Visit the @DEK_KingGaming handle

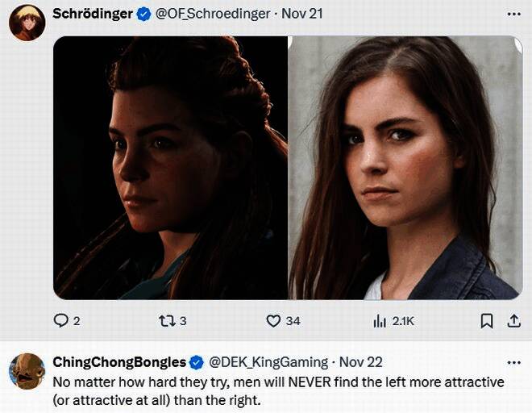pyautogui.click(x=268, y=362)
